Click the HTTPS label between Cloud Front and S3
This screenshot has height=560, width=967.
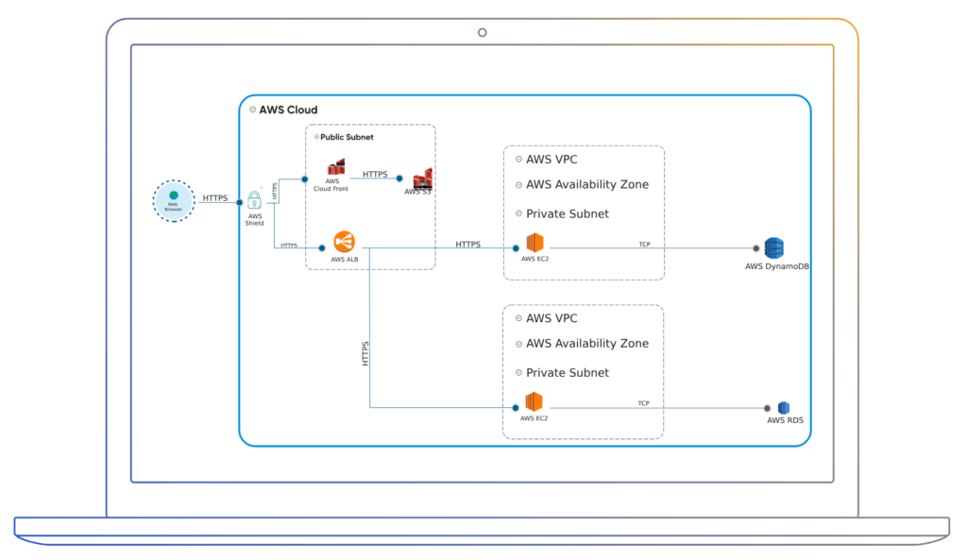tap(375, 175)
